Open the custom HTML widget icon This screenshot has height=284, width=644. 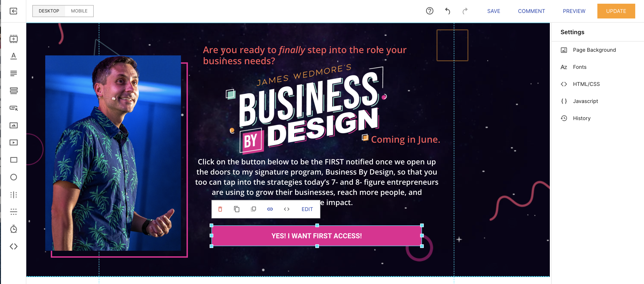[x=13, y=247]
